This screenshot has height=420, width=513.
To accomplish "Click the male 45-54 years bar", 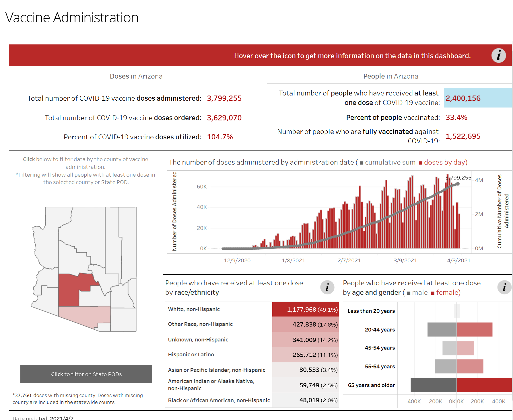I will click(x=449, y=348).
